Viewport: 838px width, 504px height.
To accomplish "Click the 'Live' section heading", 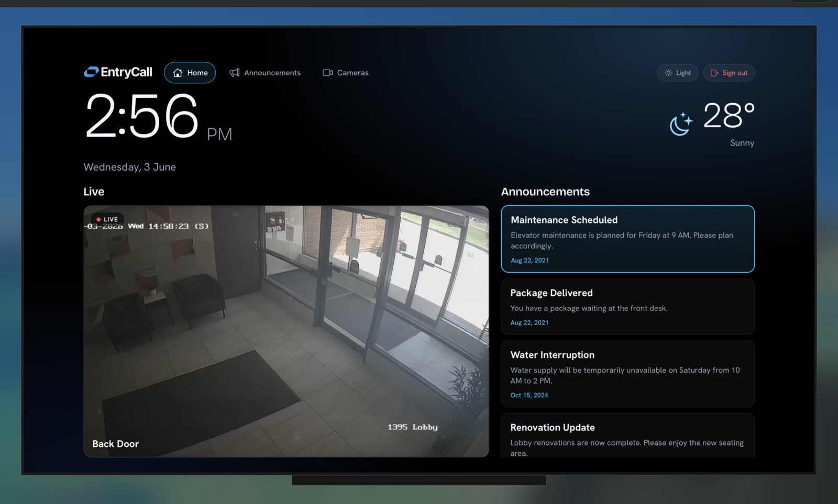I will pos(94,192).
